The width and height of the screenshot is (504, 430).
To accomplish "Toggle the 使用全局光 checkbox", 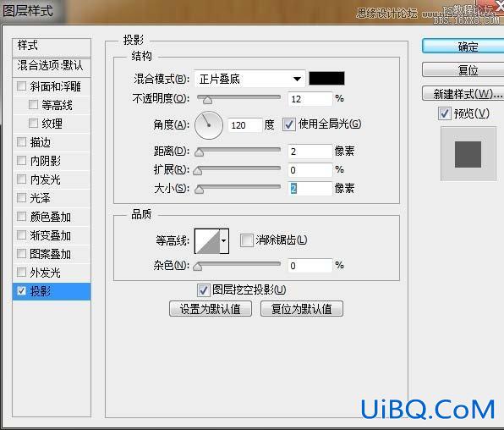I will point(288,124).
